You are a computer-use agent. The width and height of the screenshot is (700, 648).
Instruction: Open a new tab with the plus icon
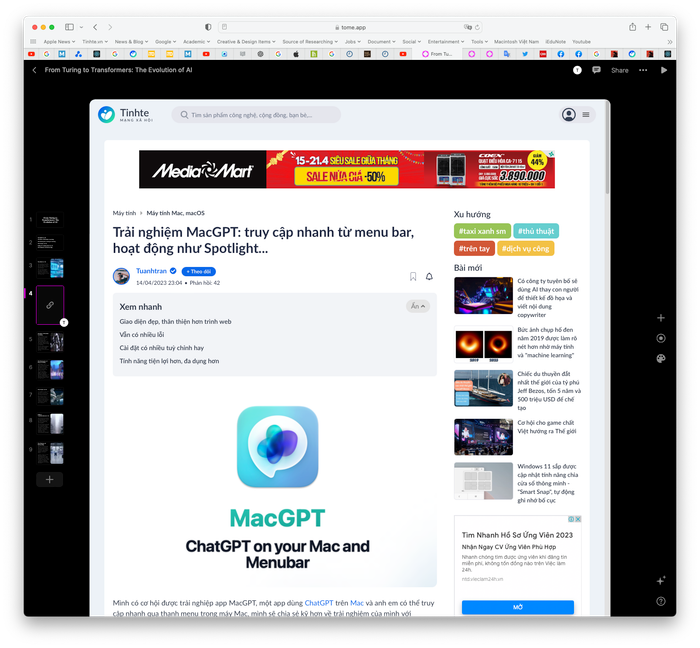(648, 27)
